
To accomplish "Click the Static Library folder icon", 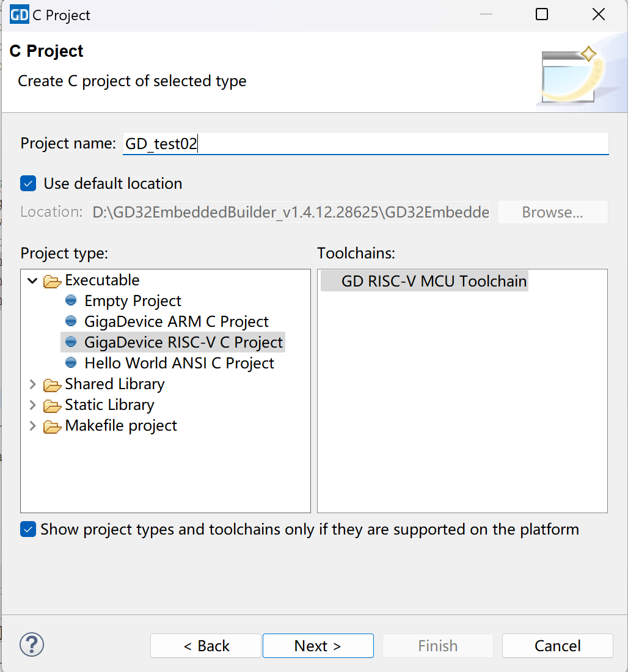I will (x=53, y=406).
